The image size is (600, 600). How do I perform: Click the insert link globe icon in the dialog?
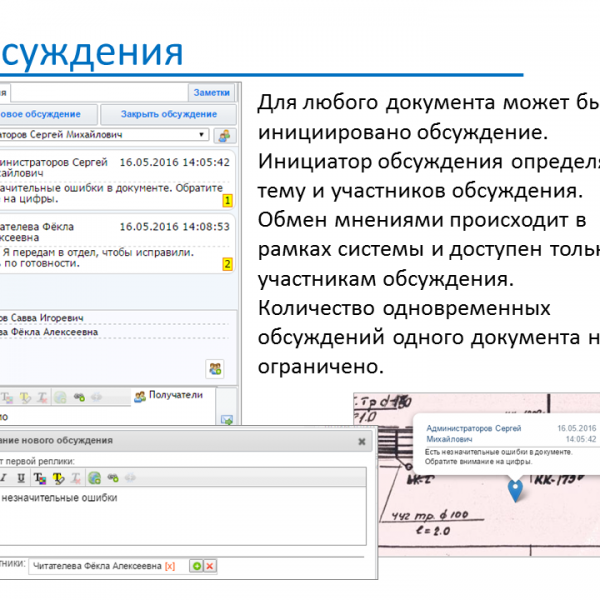pos(94,477)
